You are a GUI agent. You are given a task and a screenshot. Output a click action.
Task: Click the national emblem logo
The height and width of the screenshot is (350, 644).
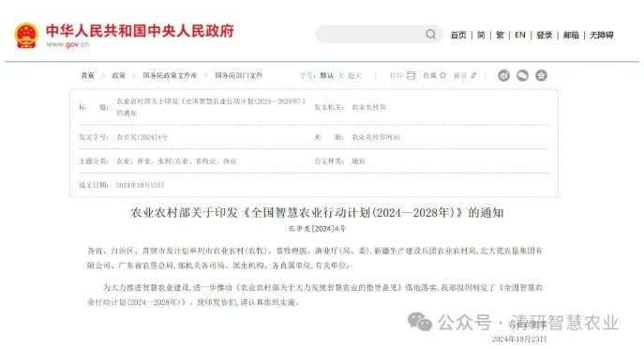tap(26, 36)
